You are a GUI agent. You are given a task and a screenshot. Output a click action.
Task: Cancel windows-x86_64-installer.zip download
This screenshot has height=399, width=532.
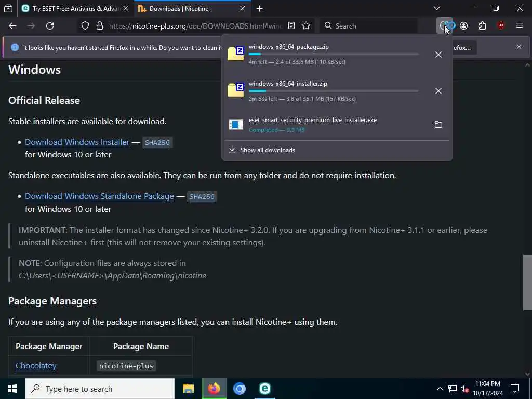click(x=438, y=91)
